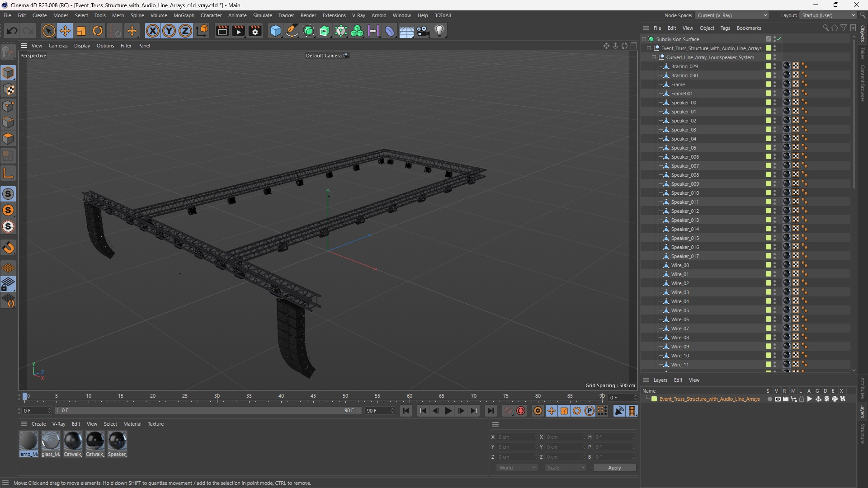Open Scale mode dropdown in coordinates

point(566,468)
